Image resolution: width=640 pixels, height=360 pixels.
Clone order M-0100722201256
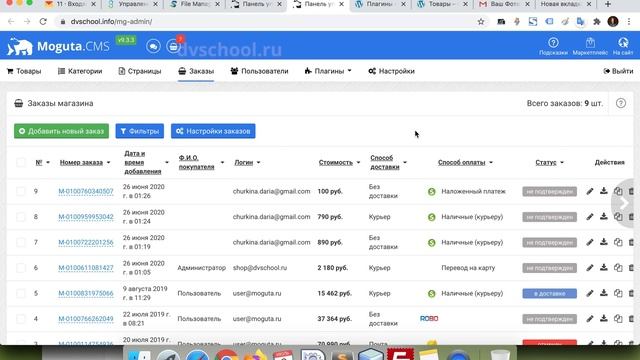tap(618, 242)
